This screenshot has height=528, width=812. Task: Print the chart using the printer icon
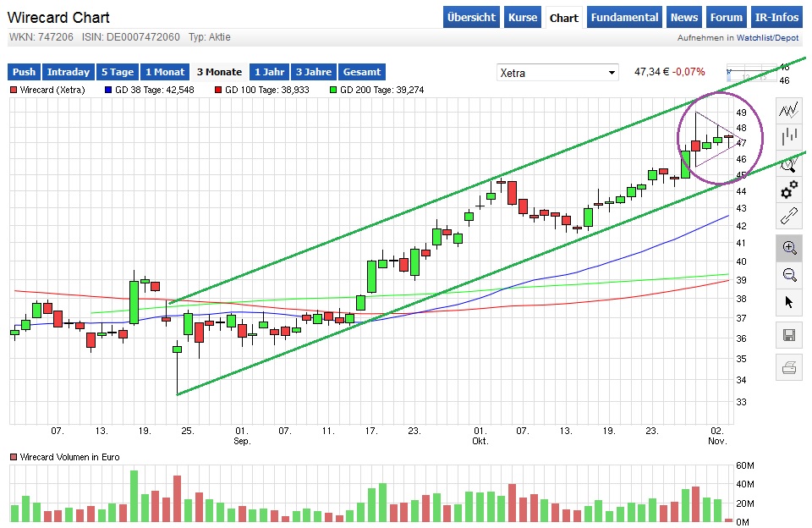coord(788,367)
